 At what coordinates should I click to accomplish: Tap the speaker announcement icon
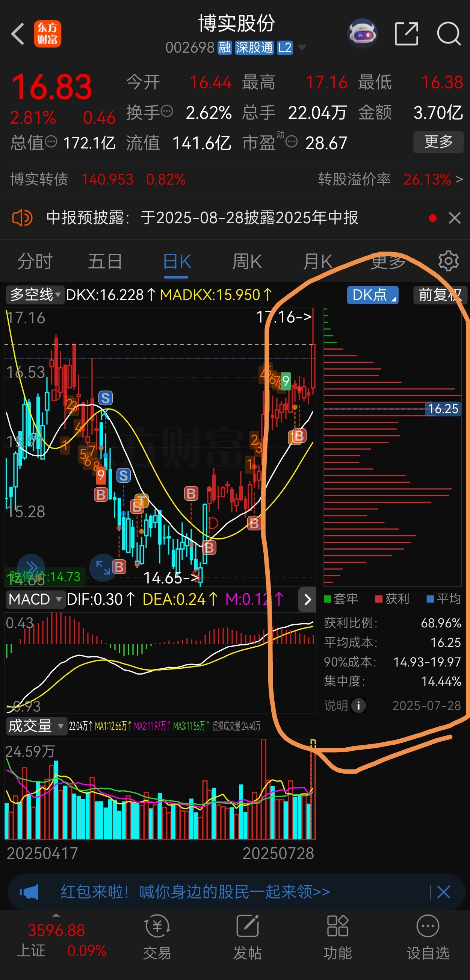23,218
